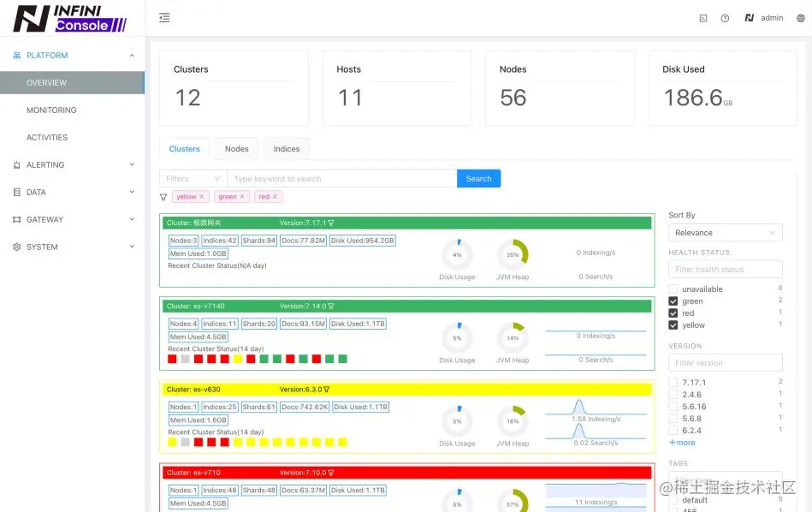Click the admin user avatar icon
This screenshot has width=812, height=512.
pyautogui.click(x=750, y=18)
